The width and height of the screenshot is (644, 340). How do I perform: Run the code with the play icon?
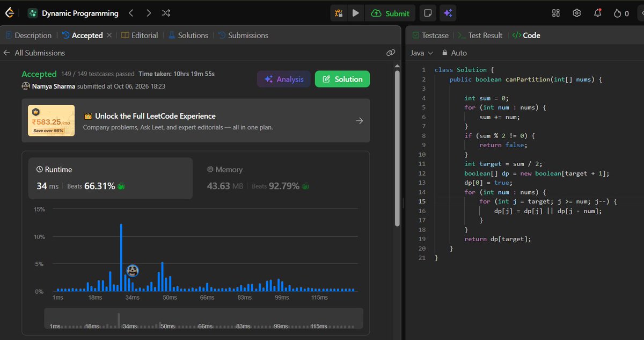pyautogui.click(x=355, y=13)
